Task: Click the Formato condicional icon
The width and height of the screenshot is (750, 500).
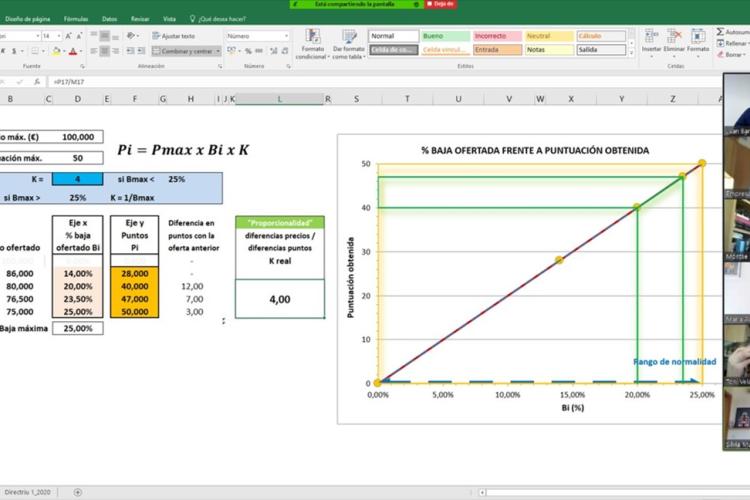Action: tap(312, 44)
